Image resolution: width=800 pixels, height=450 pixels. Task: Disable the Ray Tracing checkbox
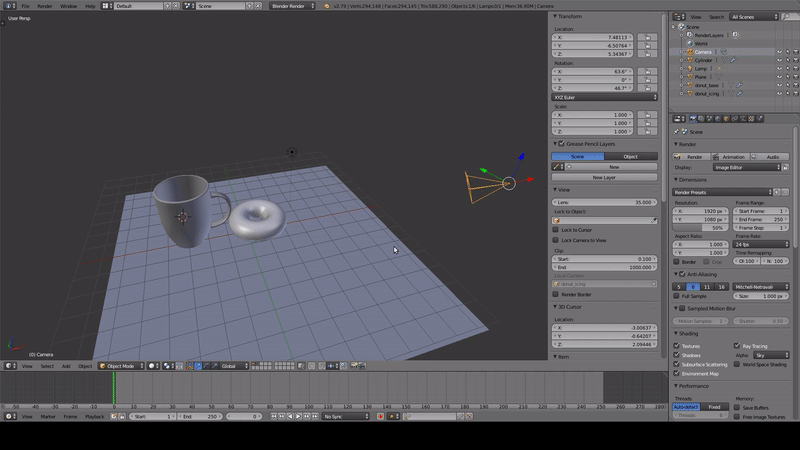[x=735, y=346]
